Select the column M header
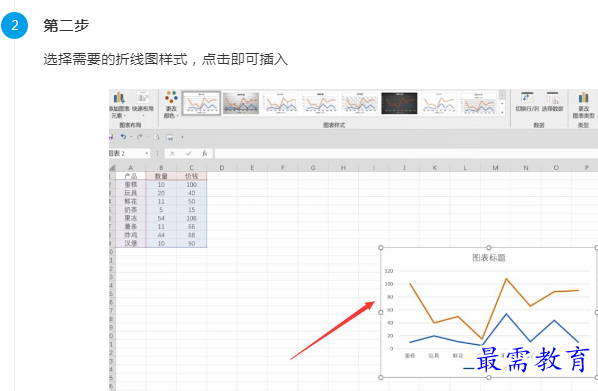 [x=495, y=168]
